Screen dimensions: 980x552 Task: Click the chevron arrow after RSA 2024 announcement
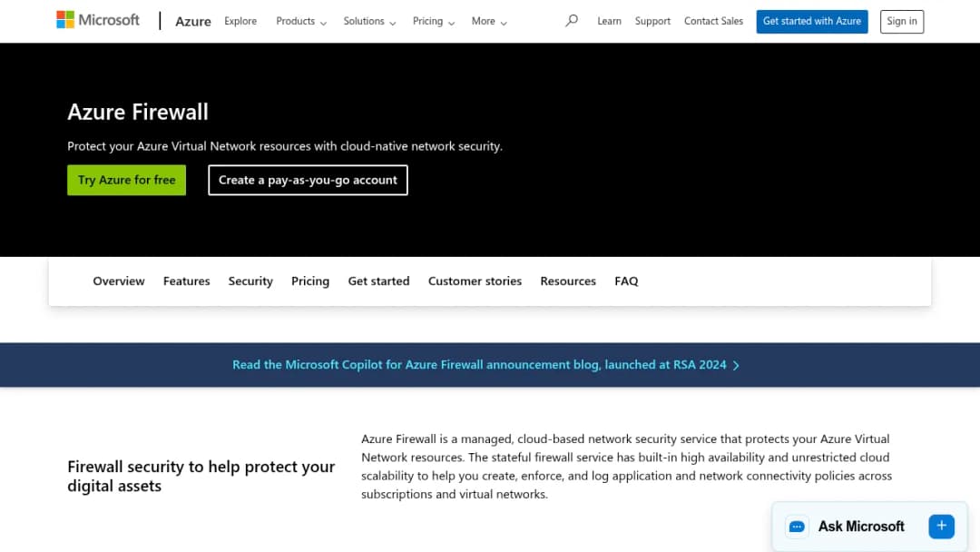tap(736, 365)
